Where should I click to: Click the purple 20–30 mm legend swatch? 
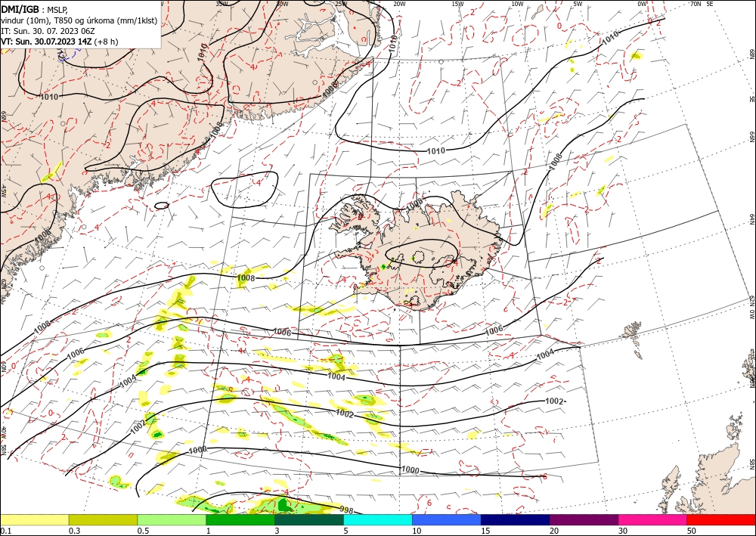point(584,519)
